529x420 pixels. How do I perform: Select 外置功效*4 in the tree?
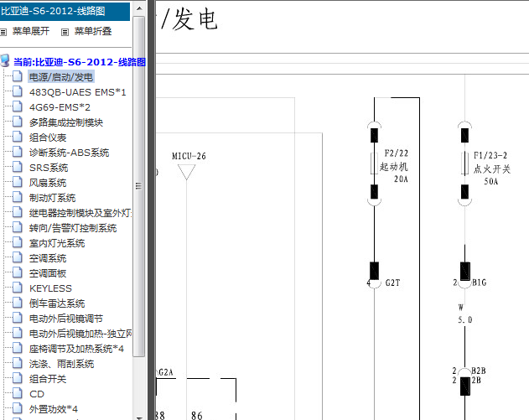pos(54,409)
